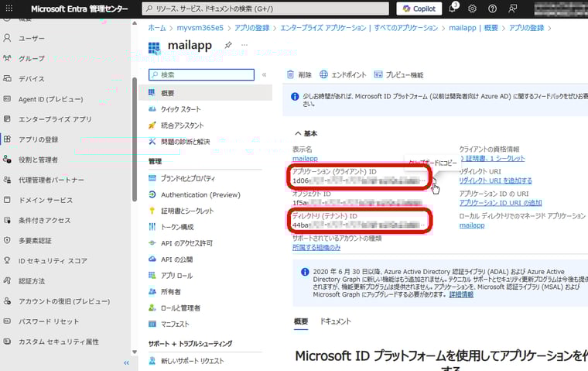This screenshot has width=588, height=371.
Task: Open the more options ellipsis beside mailapp
Action: point(244,45)
